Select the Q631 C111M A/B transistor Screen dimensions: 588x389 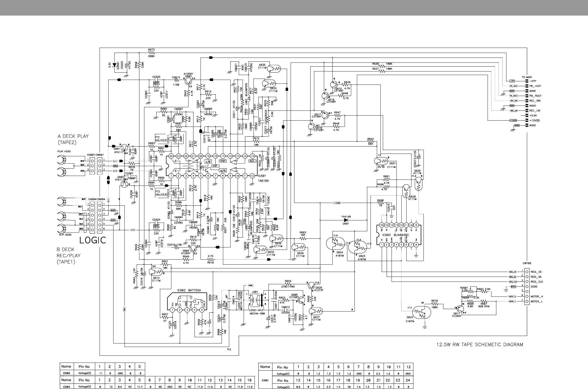point(381,161)
